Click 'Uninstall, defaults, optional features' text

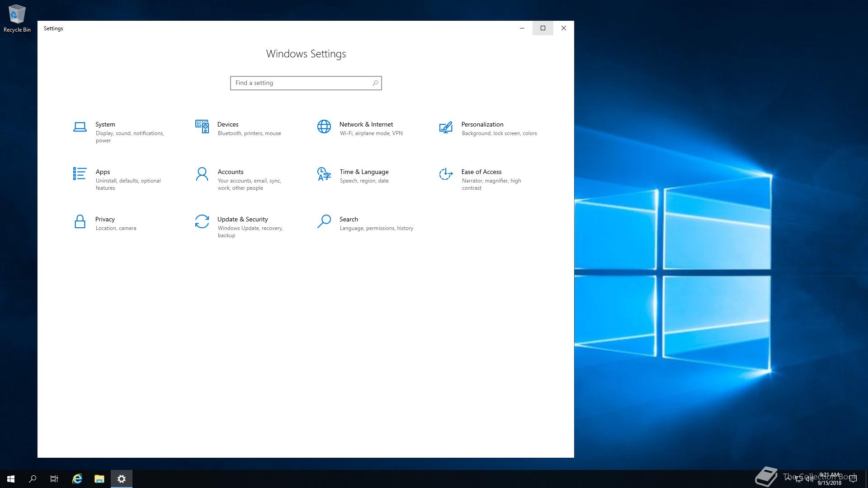tap(128, 184)
